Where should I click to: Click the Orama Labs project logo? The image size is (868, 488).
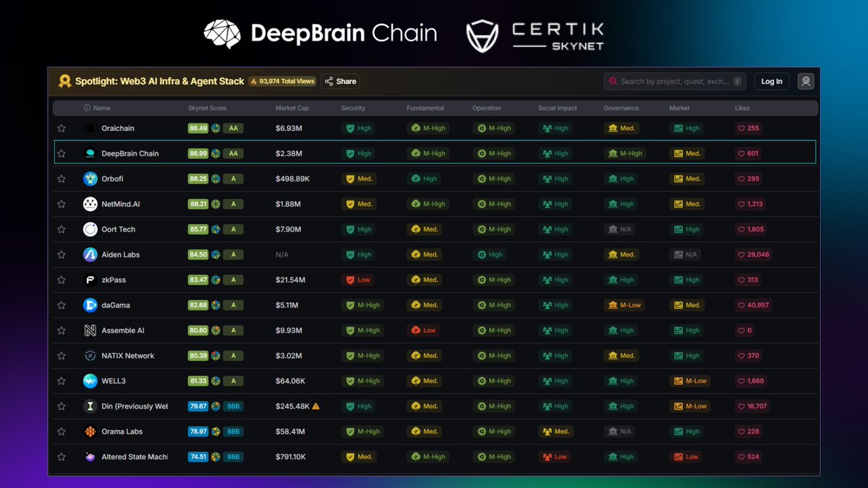pos(90,432)
